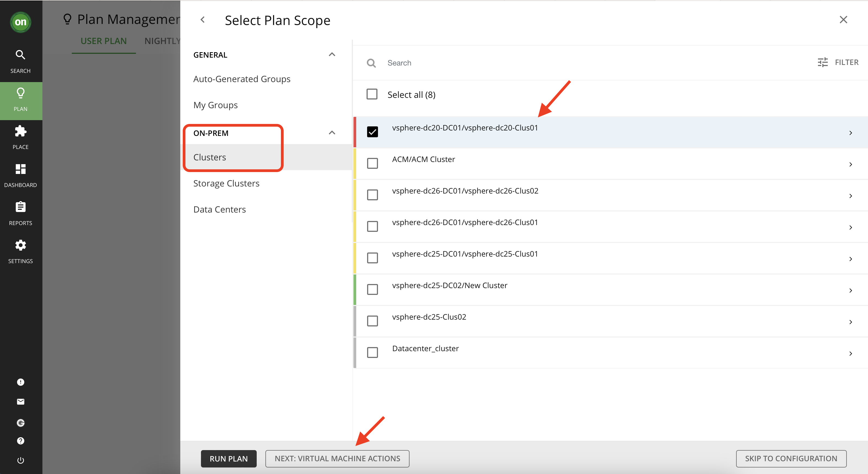
Task: Open the Place puzzle sidebar item
Action: 21,138
